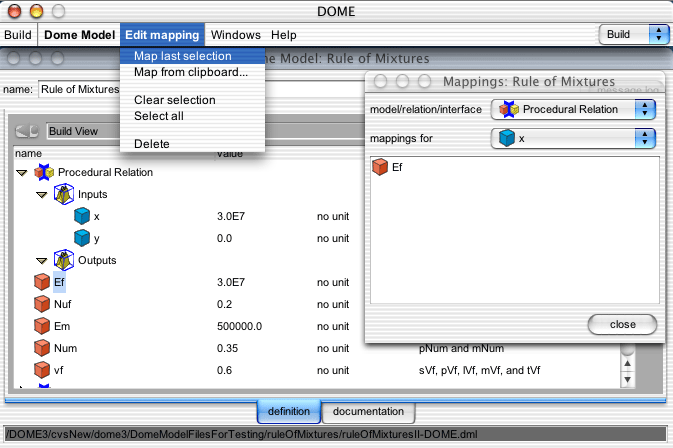Click the value 0.2 for Nuf
The width and height of the screenshot is (673, 448).
[224, 304]
